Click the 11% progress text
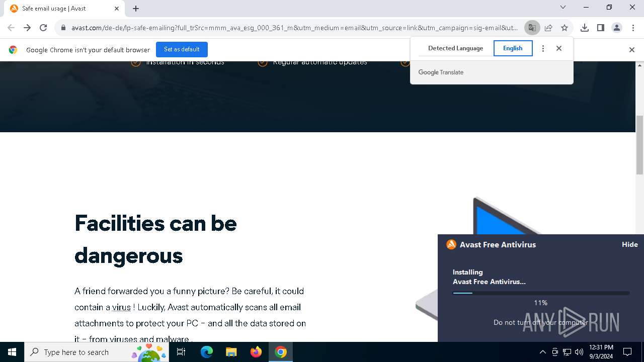This screenshot has width=644, height=362. tap(541, 303)
